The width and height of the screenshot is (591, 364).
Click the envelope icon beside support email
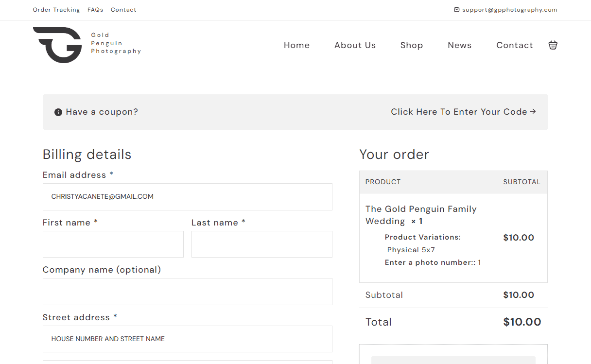click(x=456, y=10)
